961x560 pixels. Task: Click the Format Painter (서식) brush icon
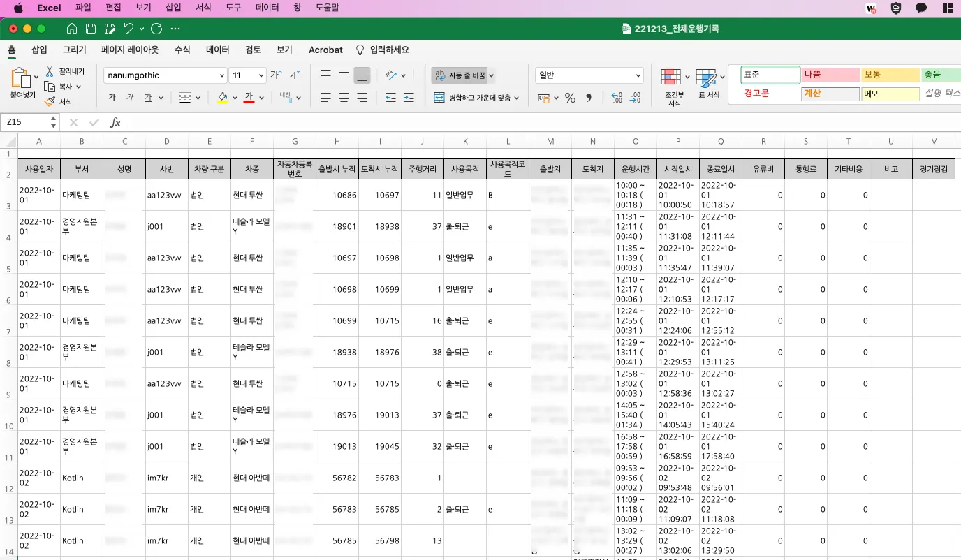(50, 102)
